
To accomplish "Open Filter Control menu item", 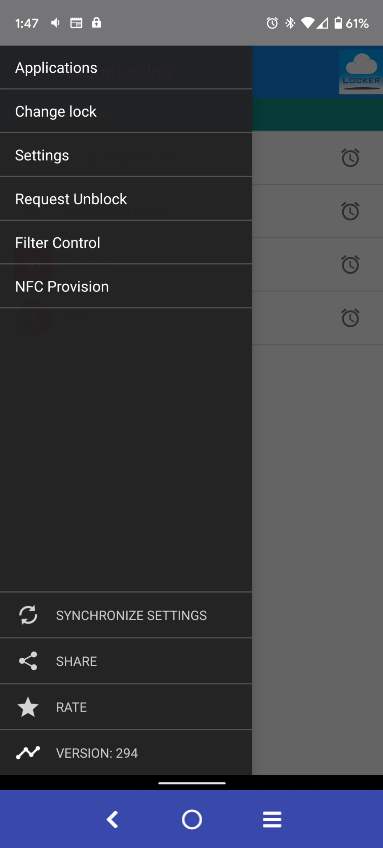I will tap(126, 243).
